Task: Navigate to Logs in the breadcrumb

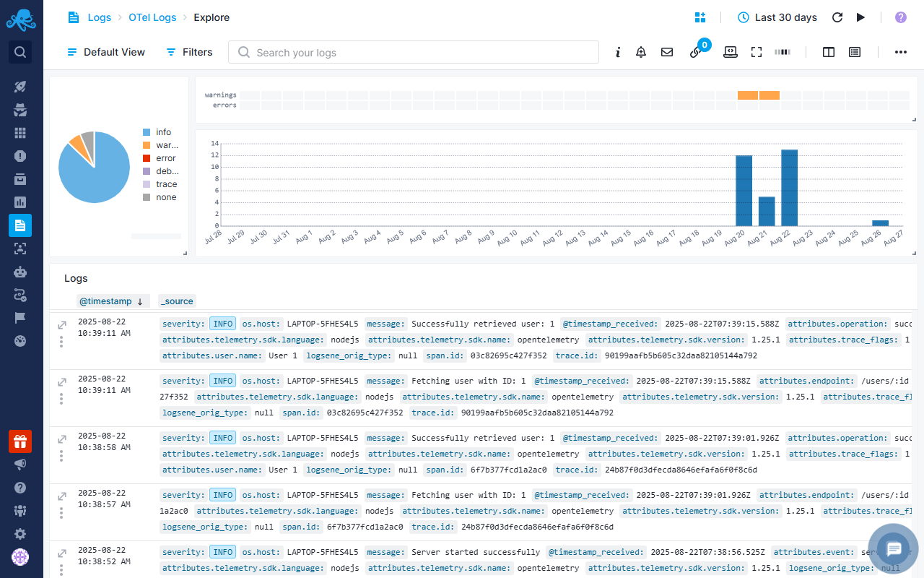Action: [99, 17]
